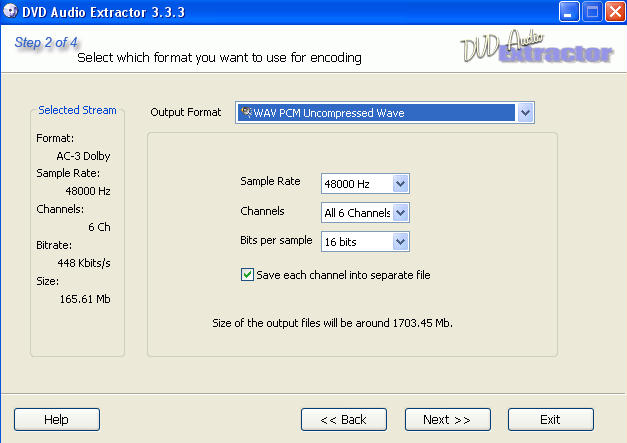
Task: Open the Output Format dropdown arrow
Action: (x=525, y=113)
